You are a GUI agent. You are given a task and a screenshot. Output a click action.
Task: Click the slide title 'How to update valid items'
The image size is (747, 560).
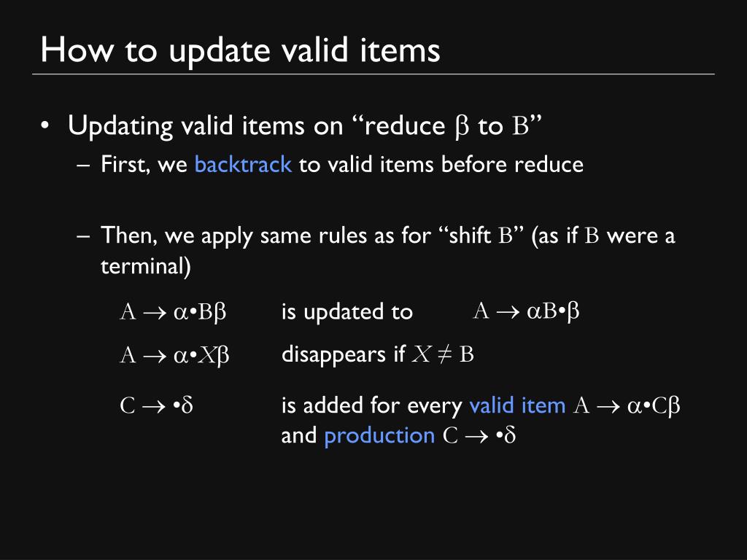[240, 51]
